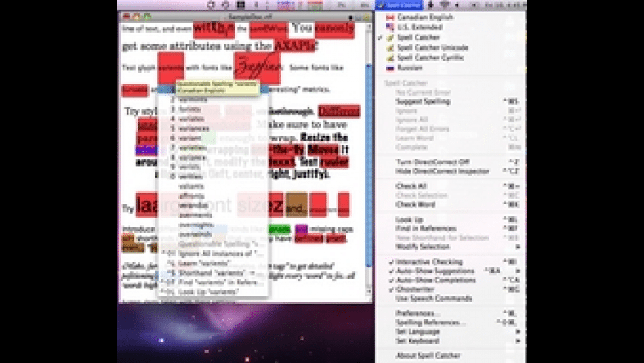Click red highlighted word "Different" in document
The width and height of the screenshot is (644, 363).
tap(339, 111)
